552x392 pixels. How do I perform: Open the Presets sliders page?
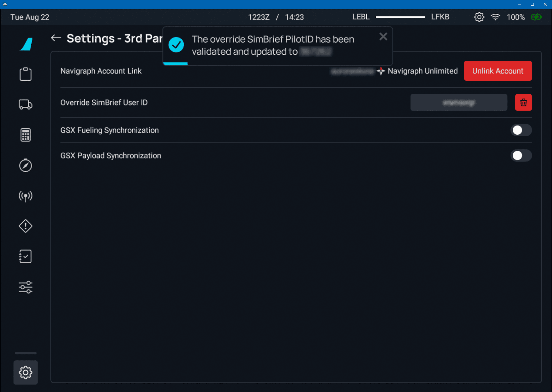pos(26,287)
